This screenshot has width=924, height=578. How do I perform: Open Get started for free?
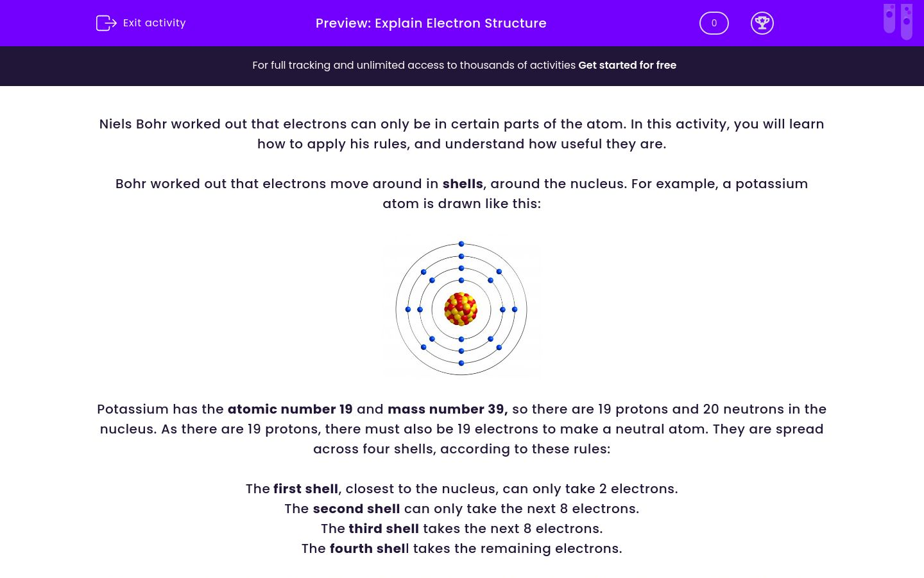click(627, 65)
